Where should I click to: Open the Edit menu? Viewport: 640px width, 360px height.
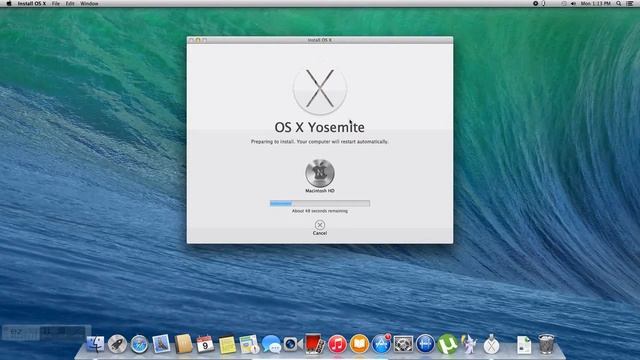[70, 3]
